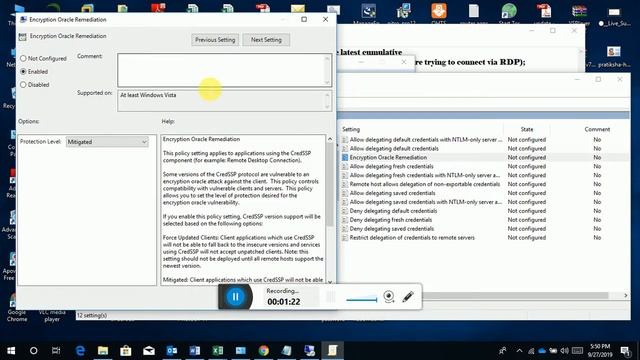Open the volume control in tray
The height and width of the screenshot is (360, 640).
tap(565, 351)
